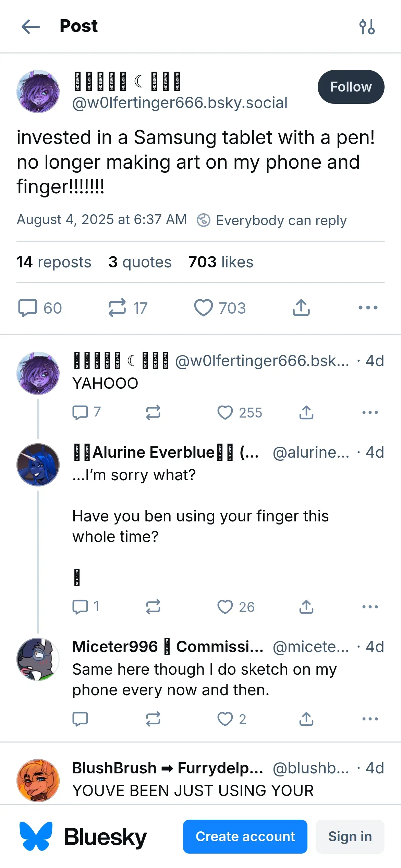Repost the Samsung tablet post

click(x=117, y=308)
